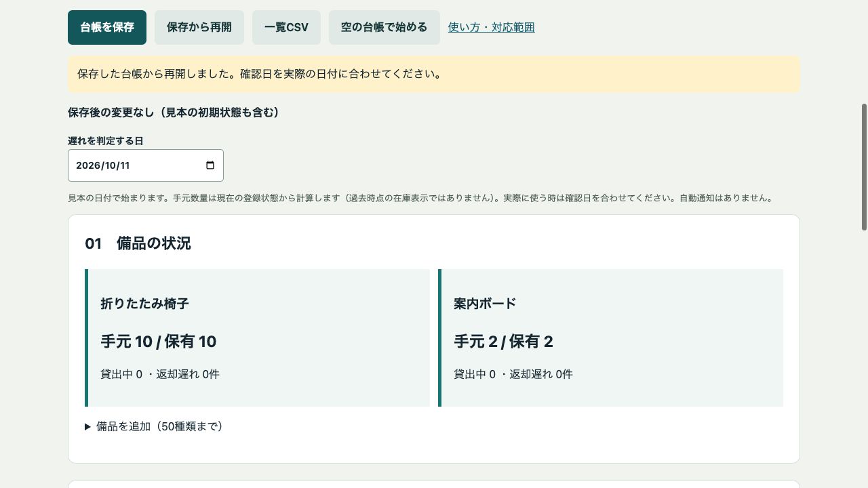Screen dimensions: 868x488
Task: Click the 見本の日付で始まります help note
Action: [420, 199]
